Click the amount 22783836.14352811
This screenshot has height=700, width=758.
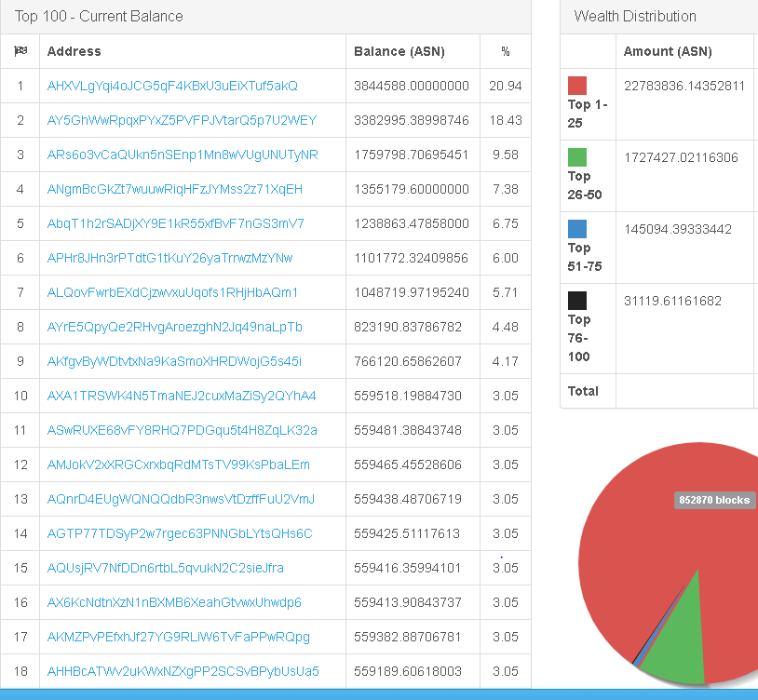[x=684, y=86]
